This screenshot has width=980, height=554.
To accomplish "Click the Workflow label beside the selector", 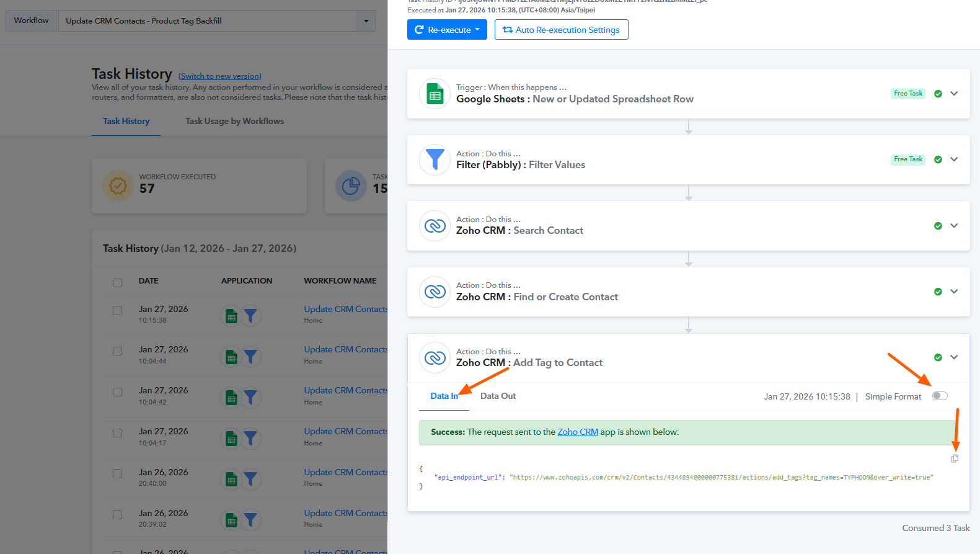I will pyautogui.click(x=31, y=20).
